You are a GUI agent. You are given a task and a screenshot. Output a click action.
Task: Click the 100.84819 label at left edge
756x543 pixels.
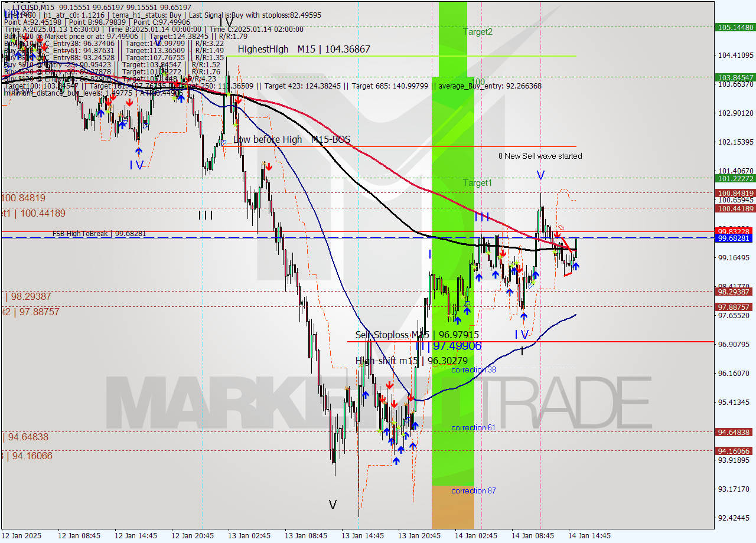(24, 198)
